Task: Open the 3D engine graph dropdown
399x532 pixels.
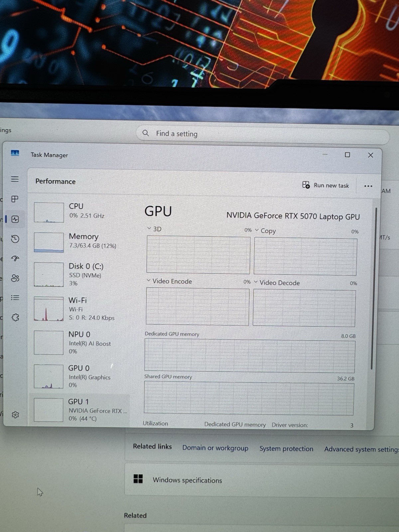Action: [149, 229]
